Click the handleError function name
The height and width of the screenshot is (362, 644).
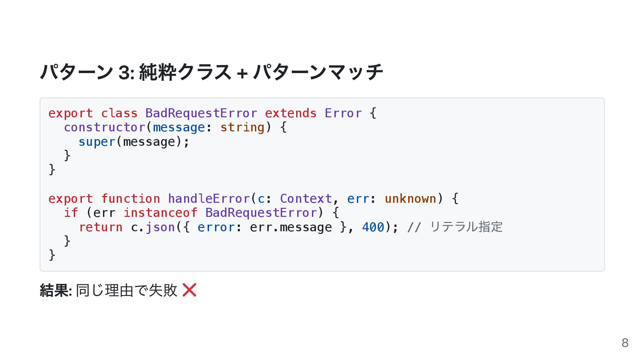click(209, 198)
